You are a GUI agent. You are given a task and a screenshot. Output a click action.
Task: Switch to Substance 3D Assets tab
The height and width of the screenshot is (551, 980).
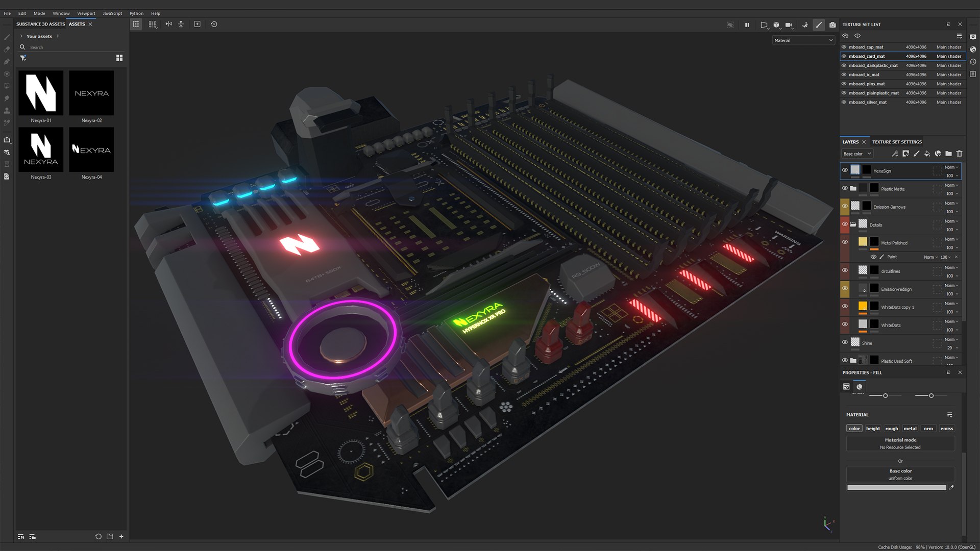(40, 24)
